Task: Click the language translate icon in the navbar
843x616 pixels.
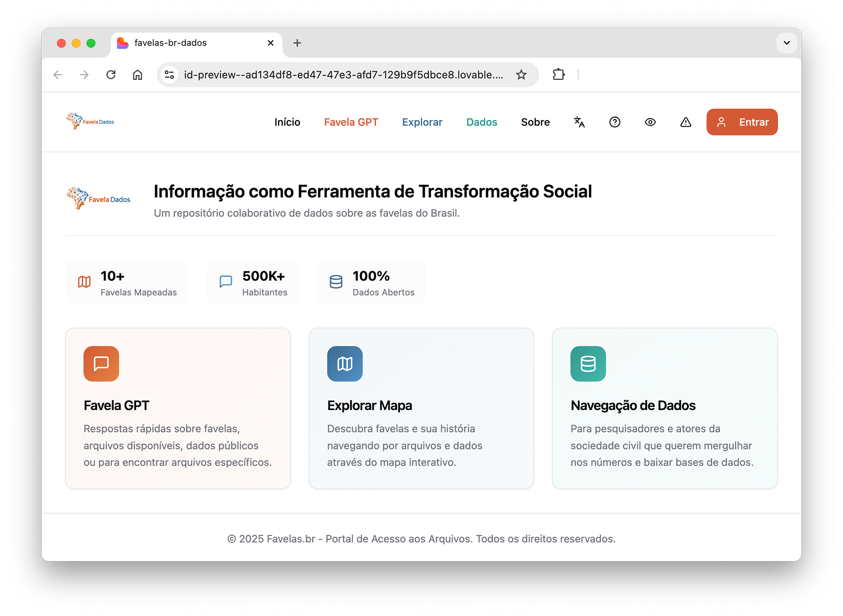Action: pos(579,122)
